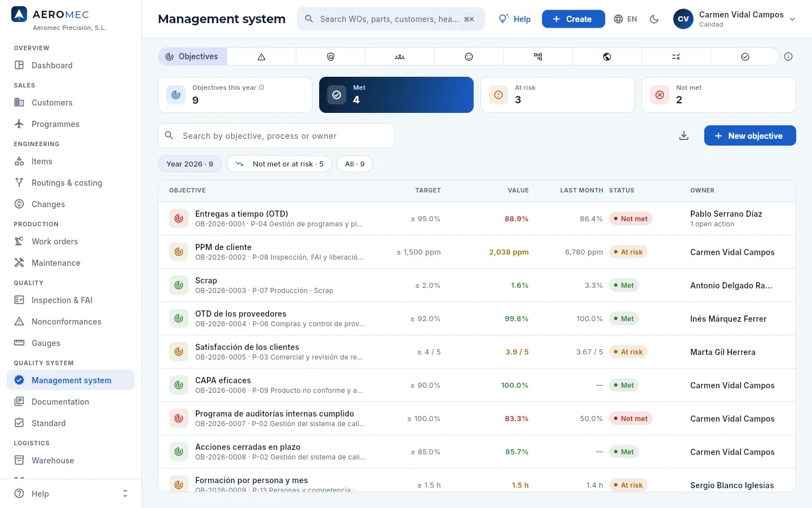Open the globe icon tab
The width and height of the screenshot is (812, 508).
pyautogui.click(x=607, y=56)
